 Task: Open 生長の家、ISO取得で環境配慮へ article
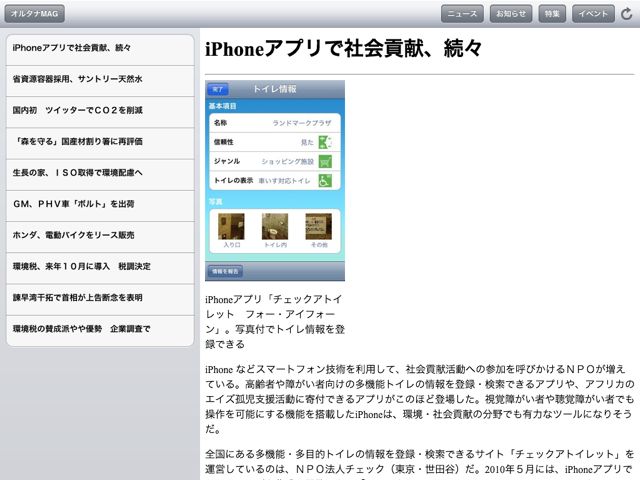coord(100,175)
